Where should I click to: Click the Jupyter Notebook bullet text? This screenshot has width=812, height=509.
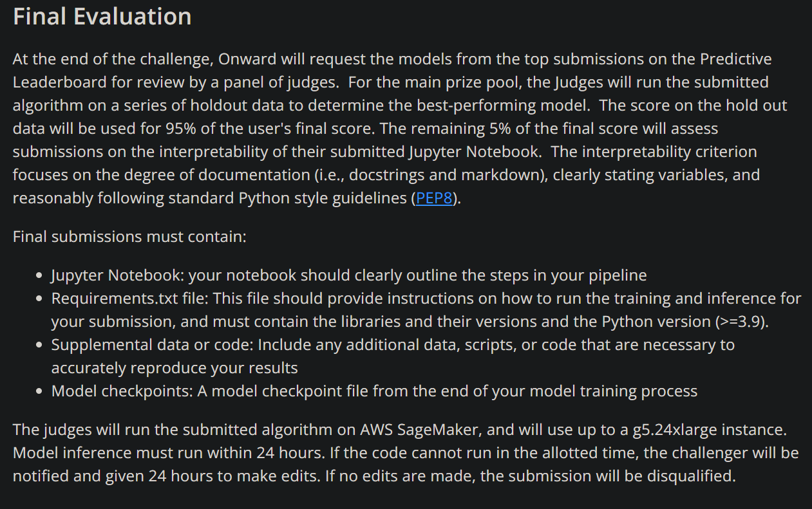(348, 275)
